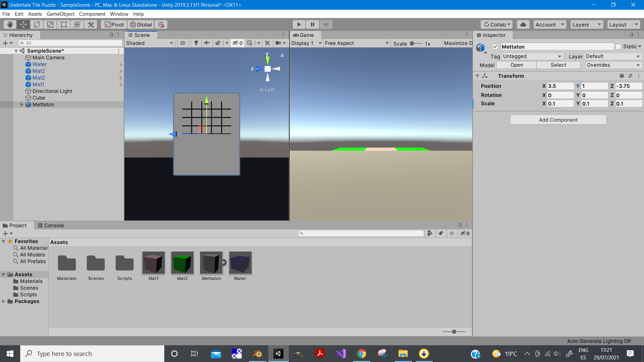Image resolution: width=644 pixels, height=362 pixels.
Task: Toggle grid snapping icon in toolbar
Action: 161,24
